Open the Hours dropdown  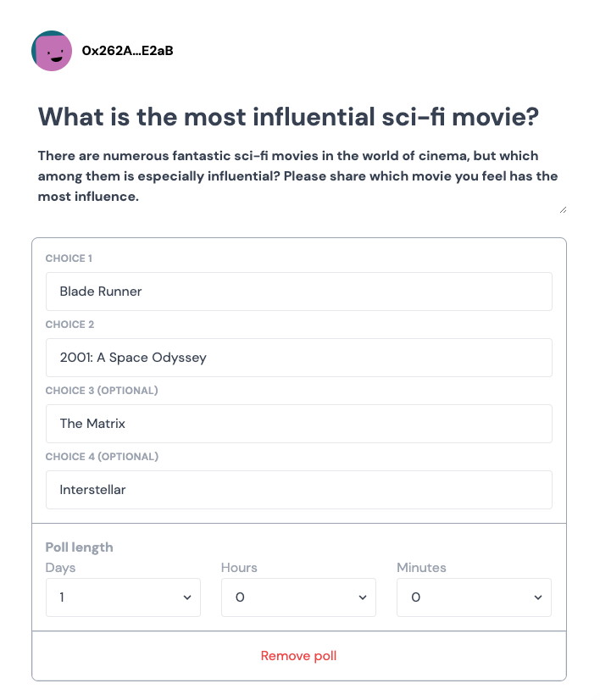[298, 597]
